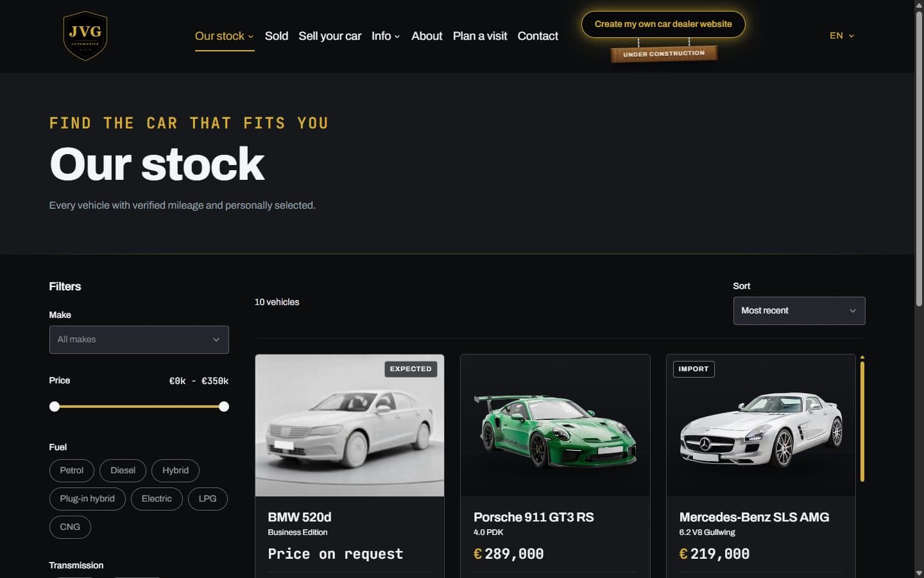Click the UNDER CONSTRUCTION sign

tap(663, 54)
